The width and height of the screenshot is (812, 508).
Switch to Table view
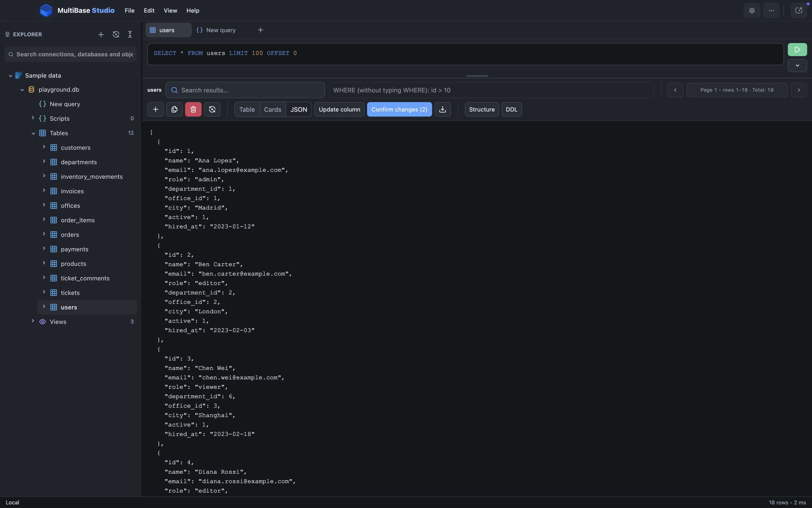coord(247,110)
